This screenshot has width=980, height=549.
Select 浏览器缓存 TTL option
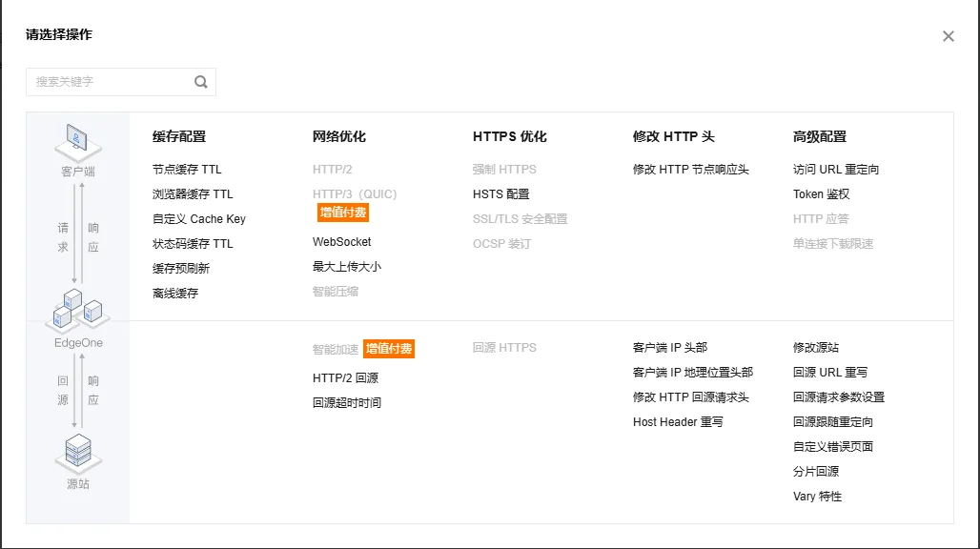[193, 194]
